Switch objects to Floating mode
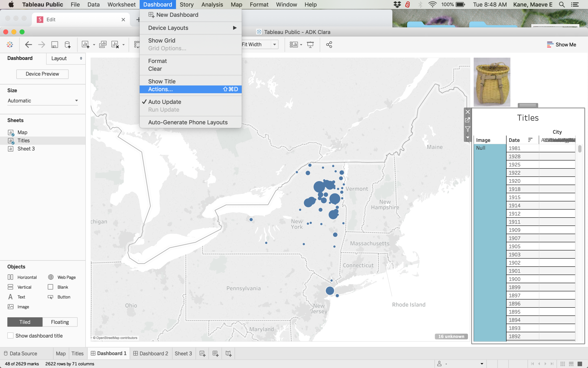 (x=60, y=322)
